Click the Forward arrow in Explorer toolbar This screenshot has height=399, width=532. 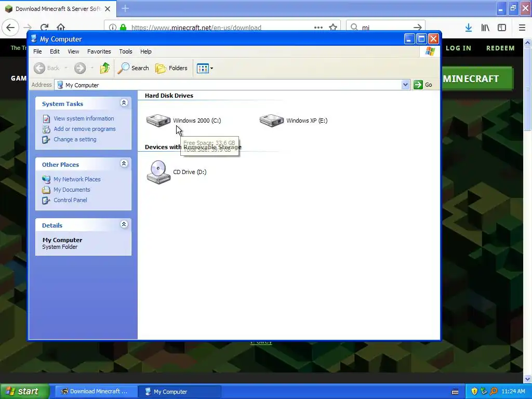pyautogui.click(x=80, y=68)
